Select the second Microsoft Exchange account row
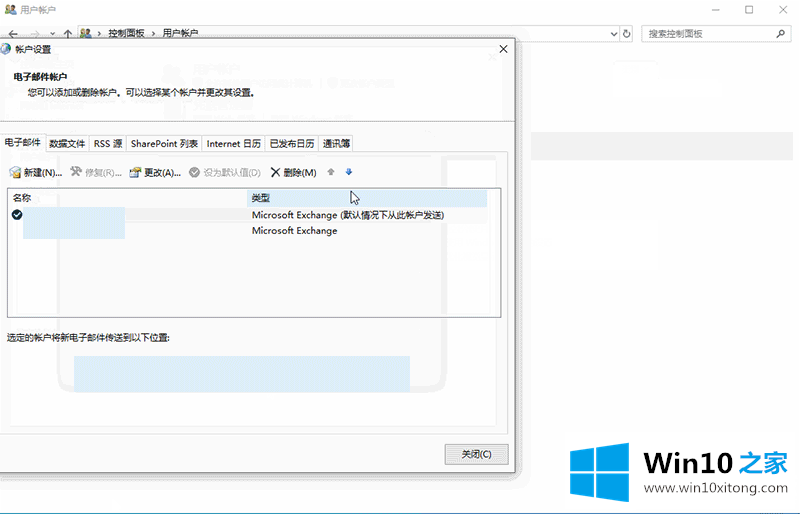The height and width of the screenshot is (514, 800). 248,231
